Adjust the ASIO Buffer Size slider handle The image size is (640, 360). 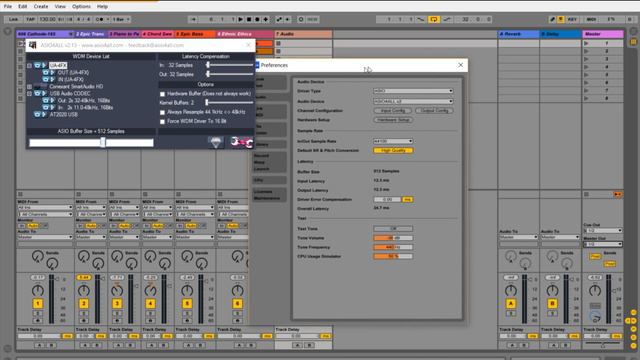coord(103,142)
